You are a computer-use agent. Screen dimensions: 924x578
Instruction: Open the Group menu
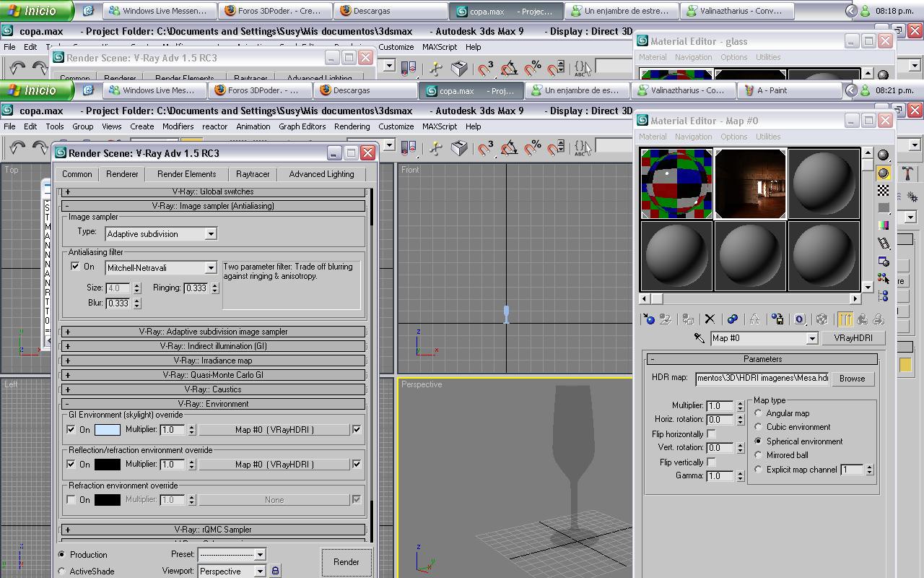click(82, 126)
